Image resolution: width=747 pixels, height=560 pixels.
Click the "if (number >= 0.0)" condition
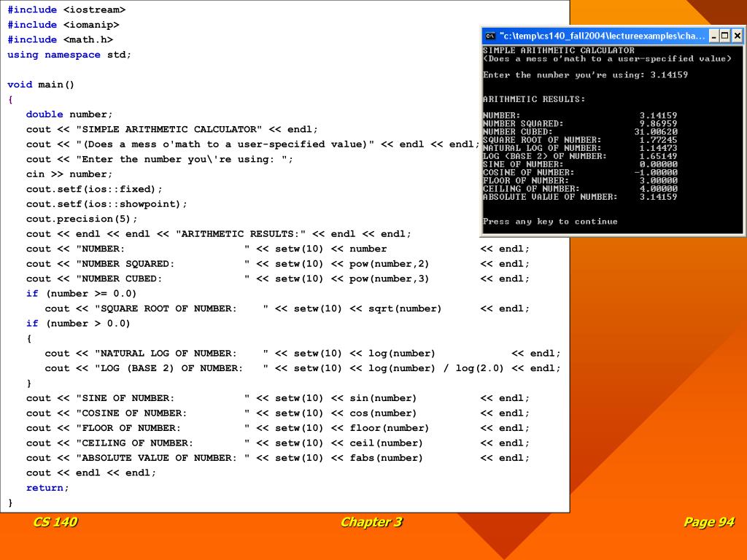click(x=82, y=294)
